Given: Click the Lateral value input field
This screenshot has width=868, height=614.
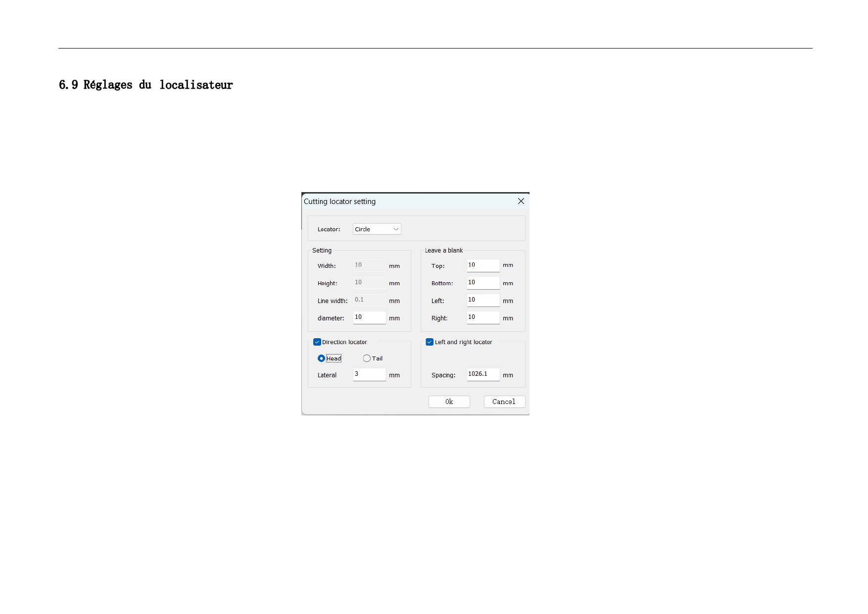Looking at the screenshot, I should pyautogui.click(x=369, y=374).
